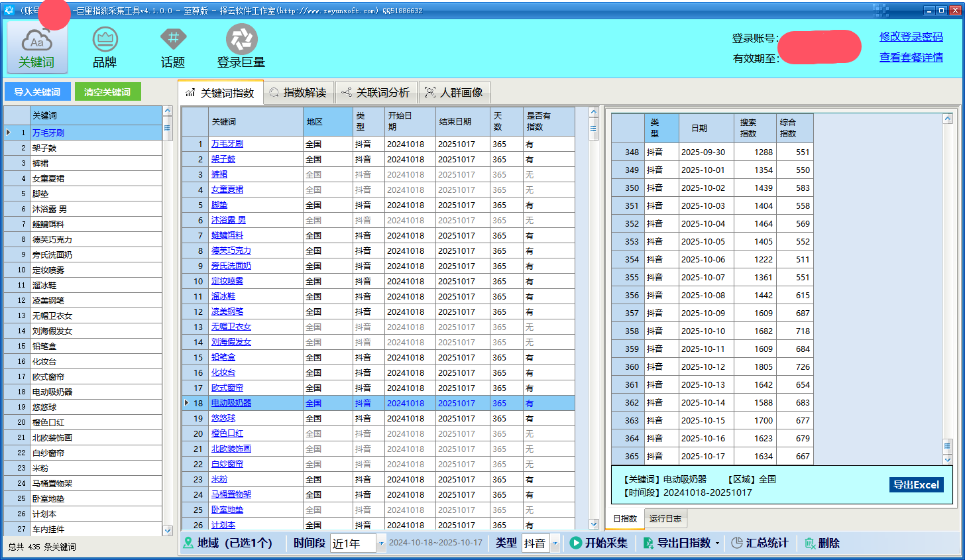965x560 pixels.
Task: Click the 清空关键词 button
Action: coord(107,92)
